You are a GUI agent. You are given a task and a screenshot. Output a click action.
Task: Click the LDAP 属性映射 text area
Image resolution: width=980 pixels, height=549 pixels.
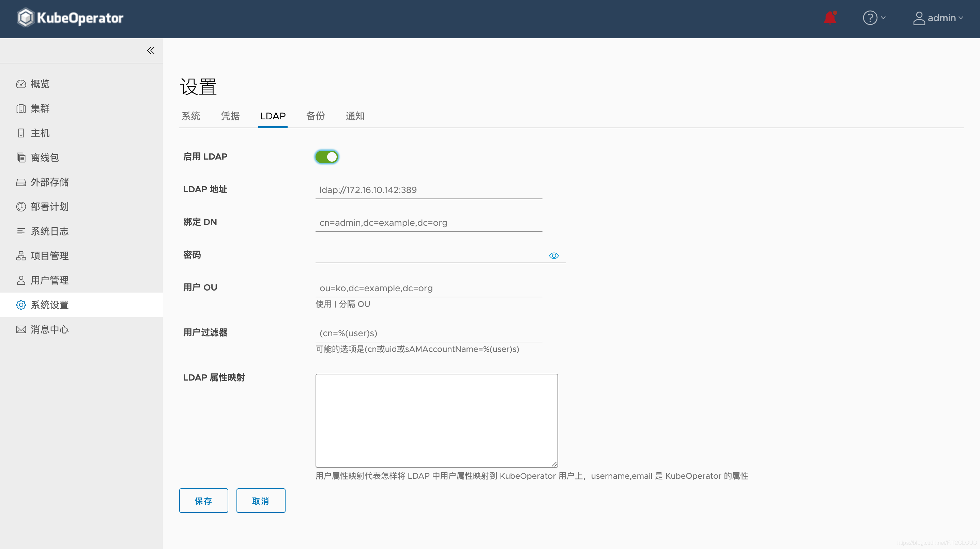click(x=437, y=421)
